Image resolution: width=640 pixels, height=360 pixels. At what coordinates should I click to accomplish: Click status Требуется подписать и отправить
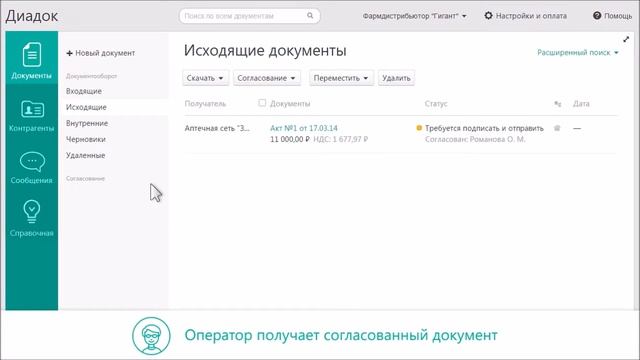click(x=484, y=128)
